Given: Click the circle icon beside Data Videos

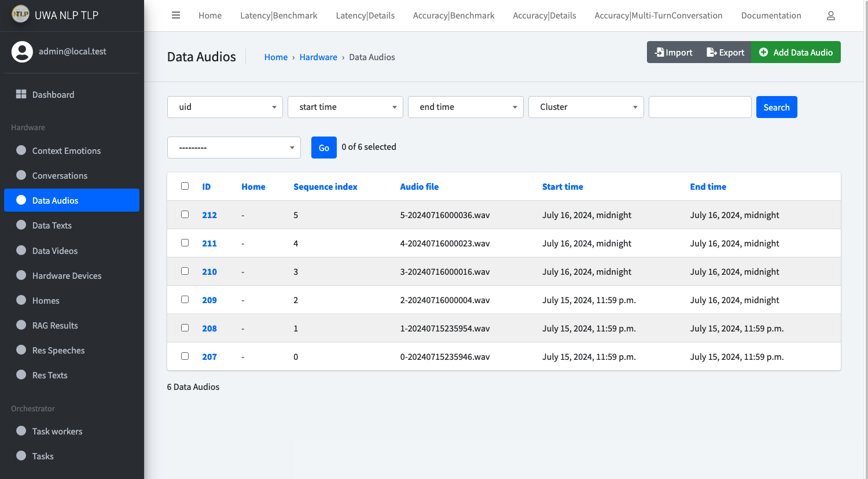Looking at the screenshot, I should pos(21,250).
